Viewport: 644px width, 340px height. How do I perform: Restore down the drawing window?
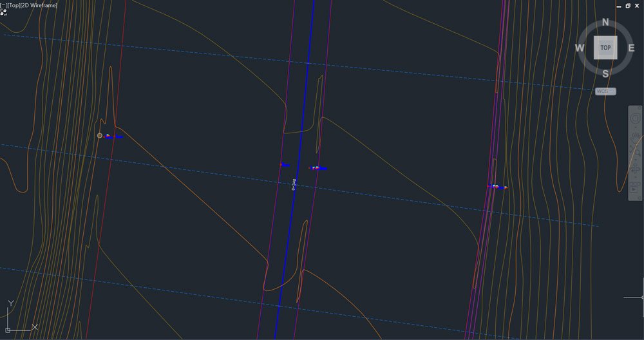pos(628,5)
